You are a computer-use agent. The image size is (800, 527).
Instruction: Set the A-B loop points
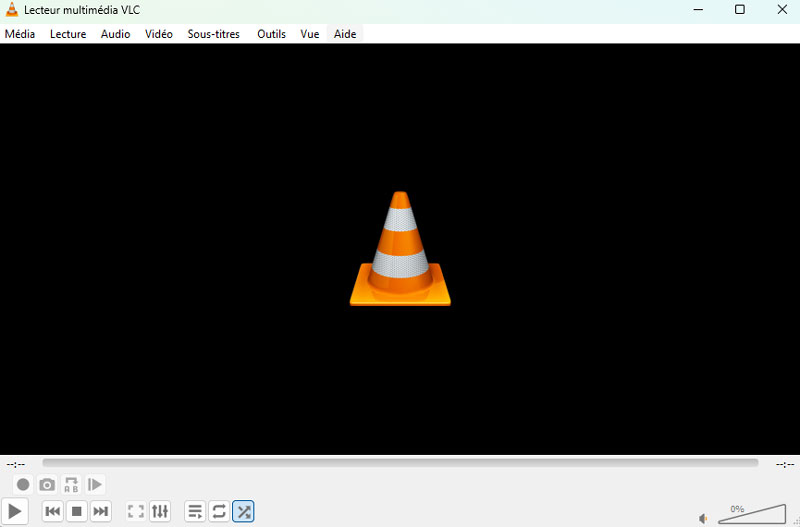71,485
